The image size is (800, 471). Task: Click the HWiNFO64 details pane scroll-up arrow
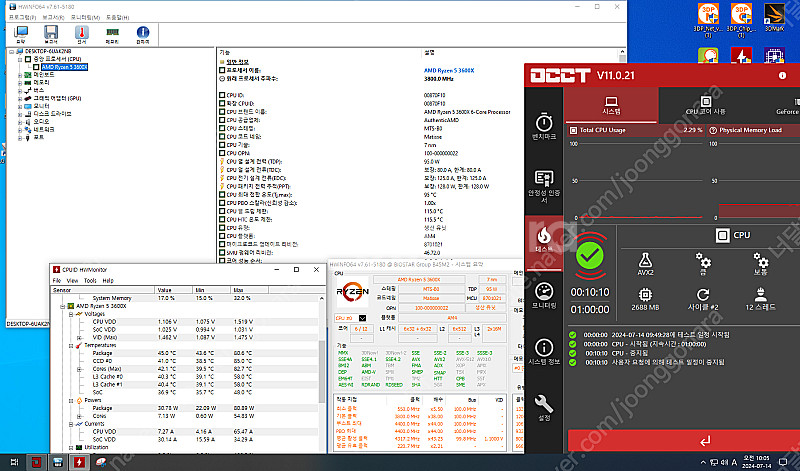622,52
